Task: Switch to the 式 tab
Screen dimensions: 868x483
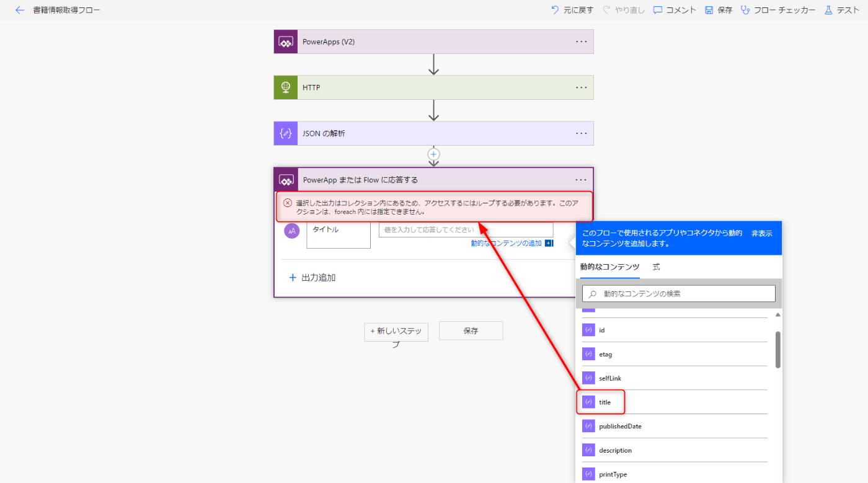Action: (x=656, y=267)
